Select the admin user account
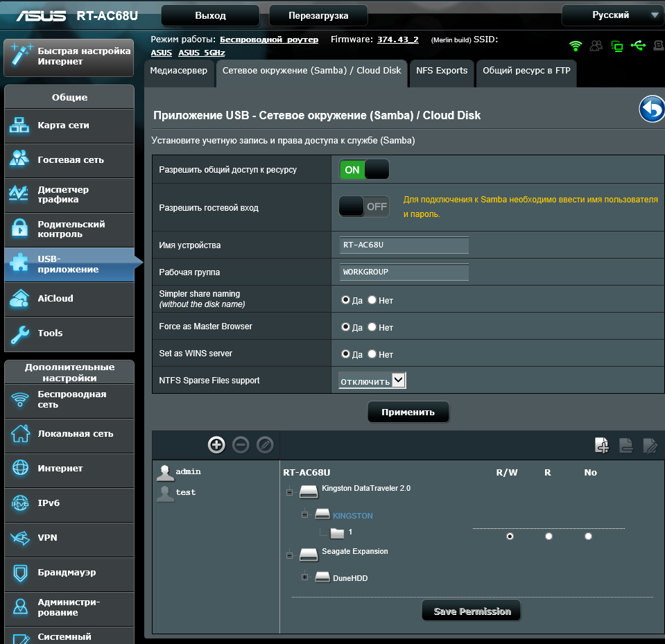 [x=179, y=472]
